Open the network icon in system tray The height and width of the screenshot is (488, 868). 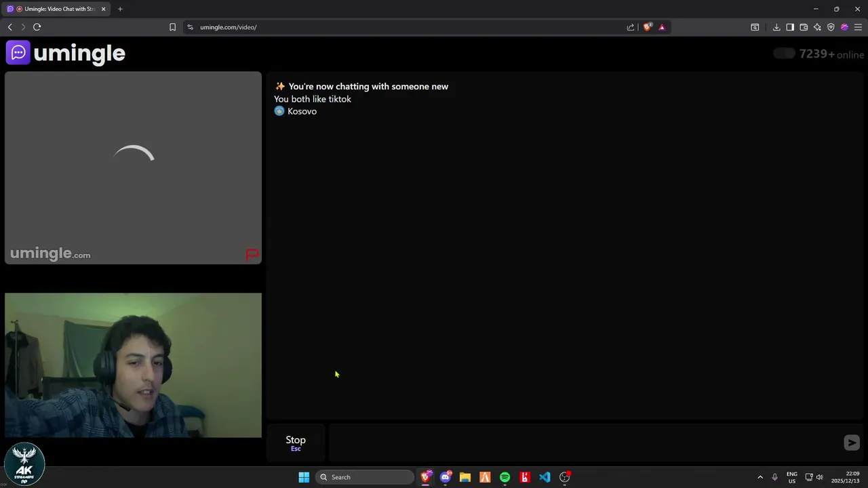[x=809, y=477]
